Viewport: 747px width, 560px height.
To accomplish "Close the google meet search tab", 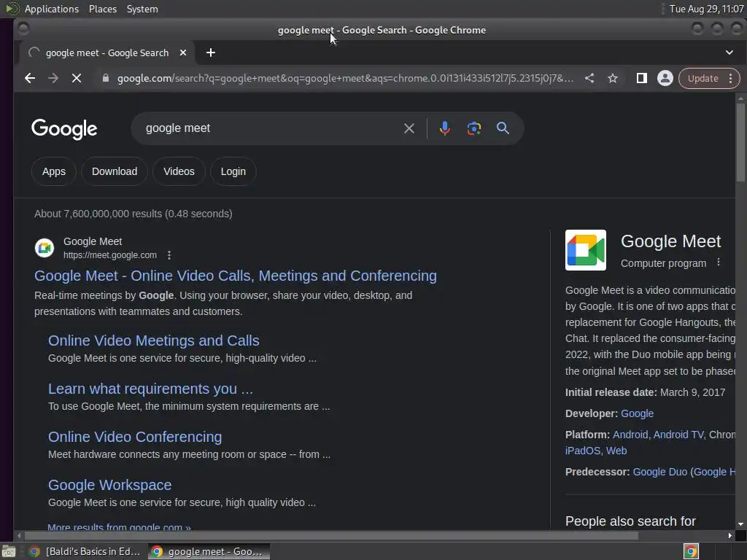I will pyautogui.click(x=183, y=52).
